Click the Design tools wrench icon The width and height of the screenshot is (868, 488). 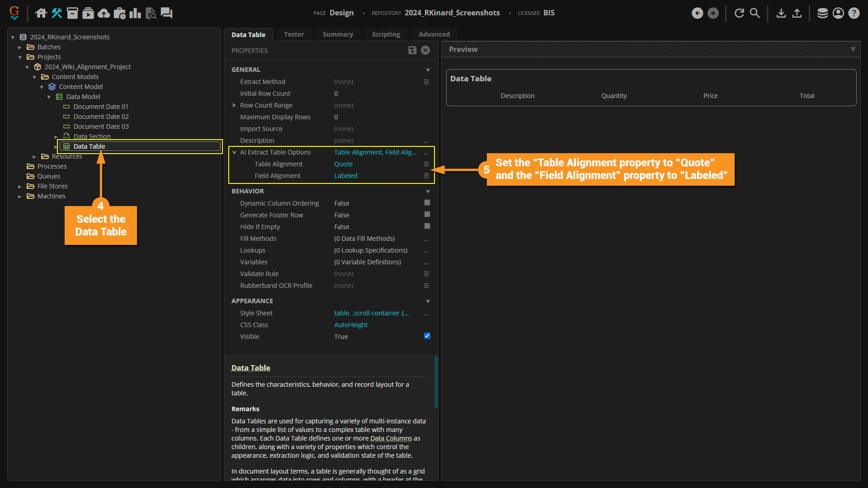pyautogui.click(x=57, y=13)
